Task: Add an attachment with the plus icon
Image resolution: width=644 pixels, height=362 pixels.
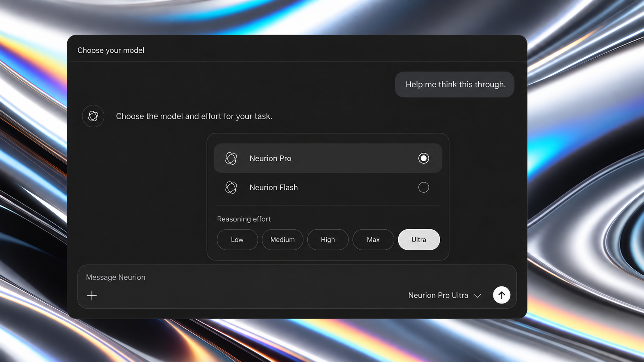Action: coord(92,295)
